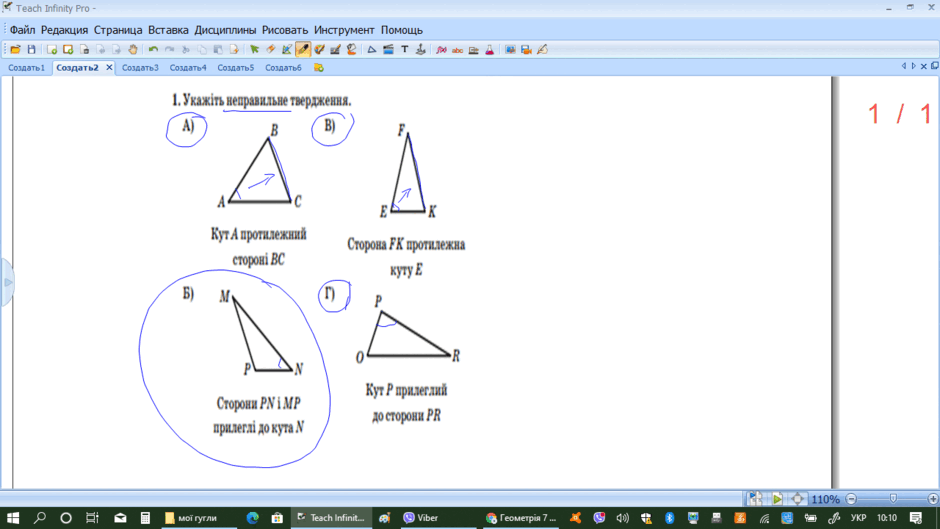Click the Bluetooth tray icon
This screenshot has width=940, height=529.
(669, 518)
